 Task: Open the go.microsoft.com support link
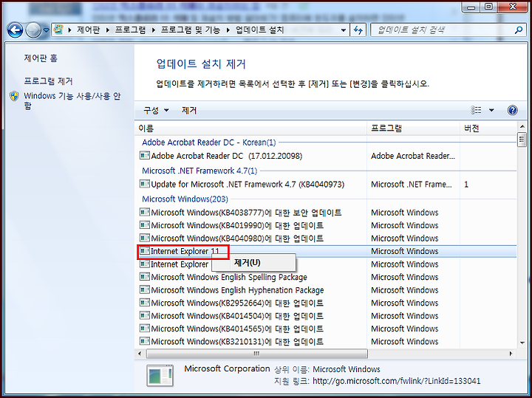[x=396, y=381]
